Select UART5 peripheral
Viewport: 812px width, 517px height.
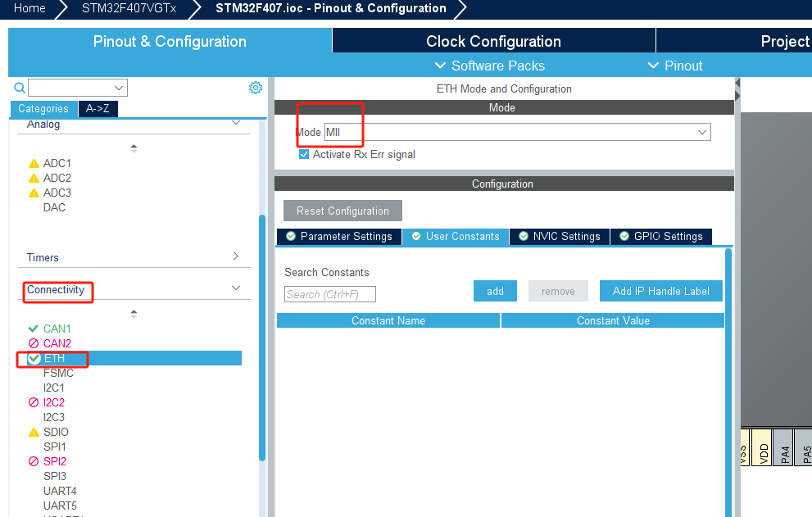60,506
